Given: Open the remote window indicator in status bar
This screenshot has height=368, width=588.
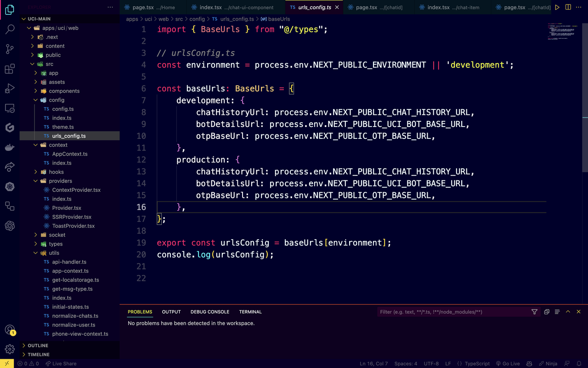Looking at the screenshot, I should [x=6, y=363].
